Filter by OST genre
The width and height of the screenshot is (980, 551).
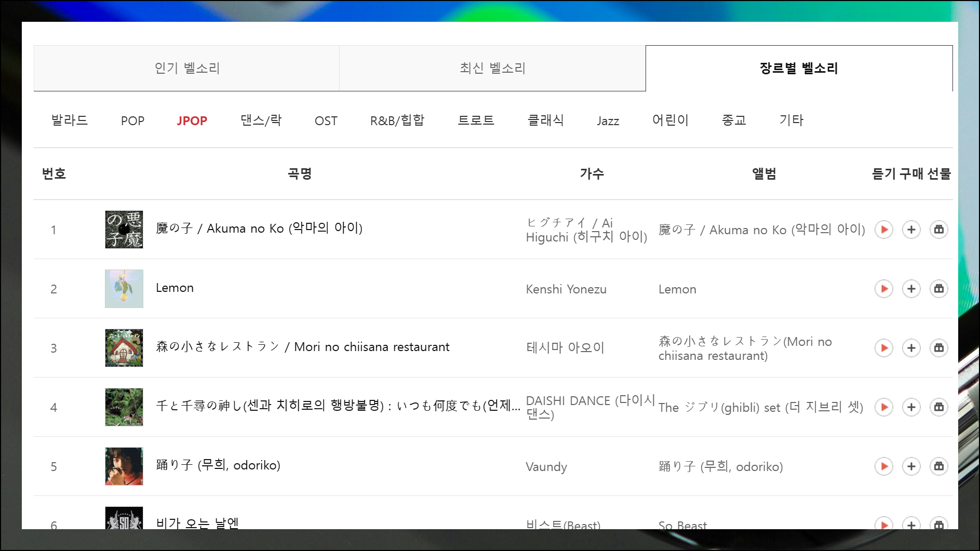[326, 120]
